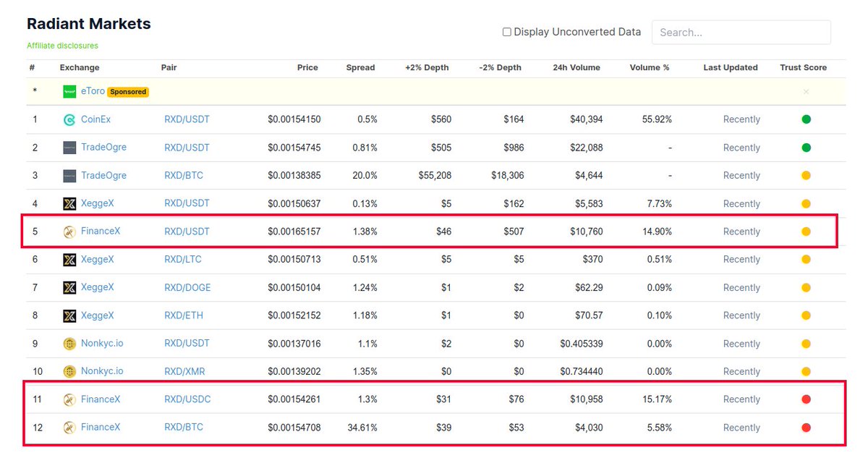Open XeggeX RXD/LTC pair link

(x=182, y=260)
